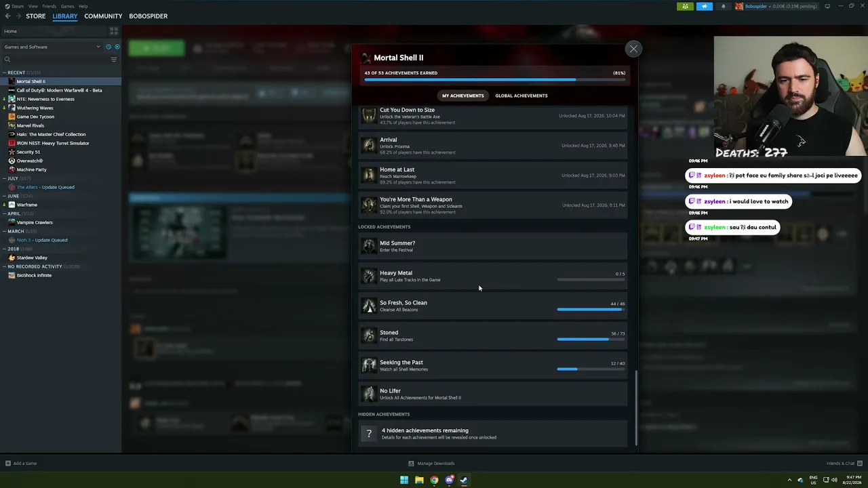The image size is (868, 488).
Task: Open the Community section
Action: (x=103, y=16)
